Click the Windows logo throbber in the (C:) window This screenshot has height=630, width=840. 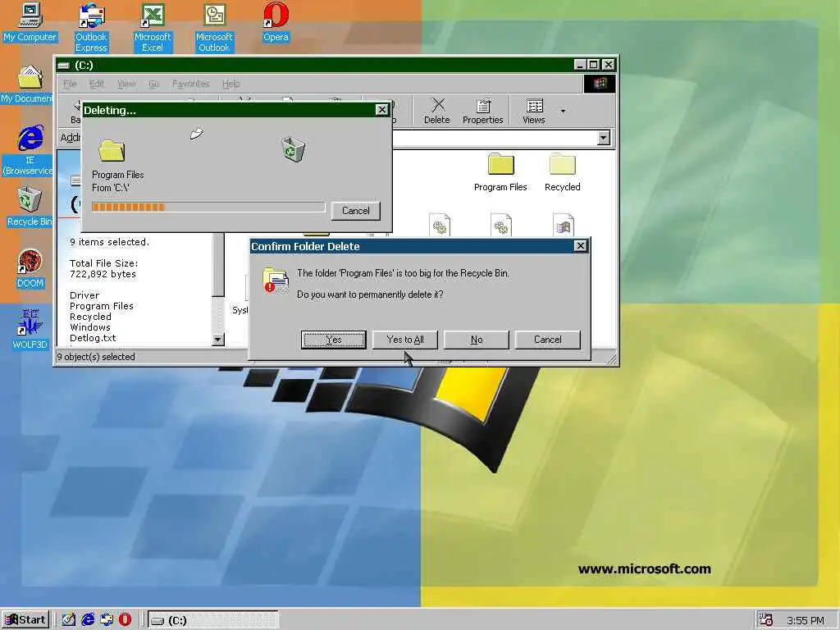pos(600,84)
